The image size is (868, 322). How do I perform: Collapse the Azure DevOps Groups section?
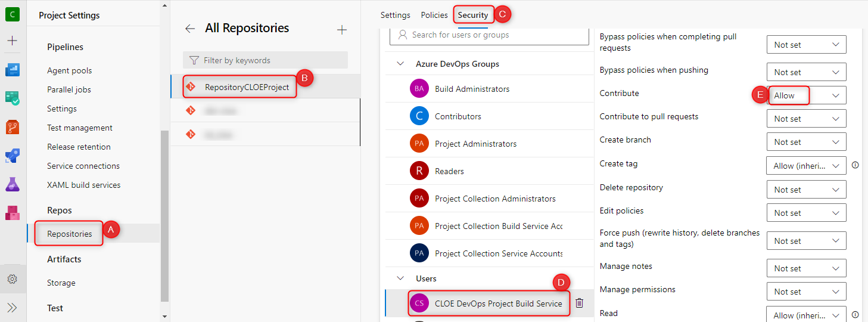[400, 64]
